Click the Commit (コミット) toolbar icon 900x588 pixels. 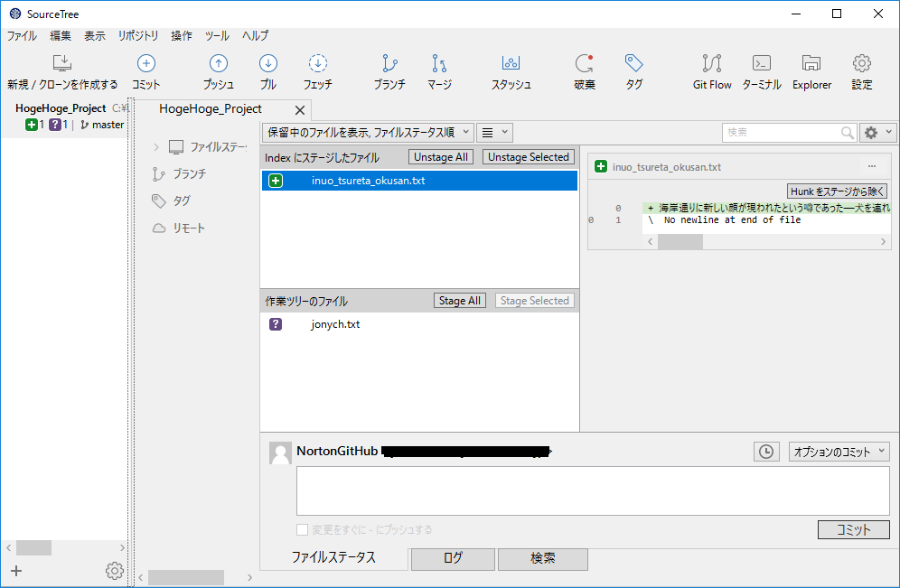tap(145, 63)
